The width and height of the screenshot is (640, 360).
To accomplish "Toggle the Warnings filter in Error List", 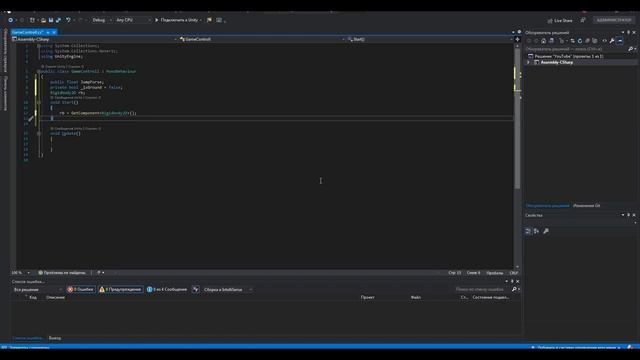I will click(x=121, y=289).
